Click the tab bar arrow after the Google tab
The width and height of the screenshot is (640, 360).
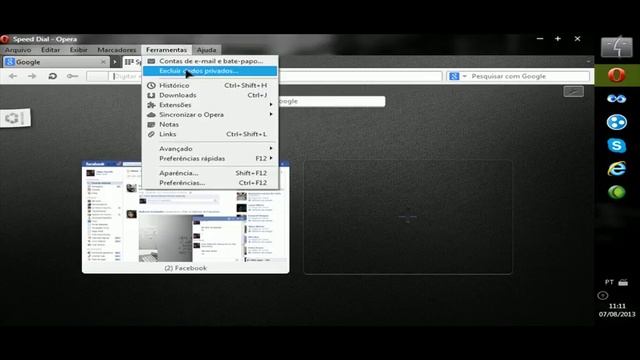pyautogui.click(x=115, y=62)
